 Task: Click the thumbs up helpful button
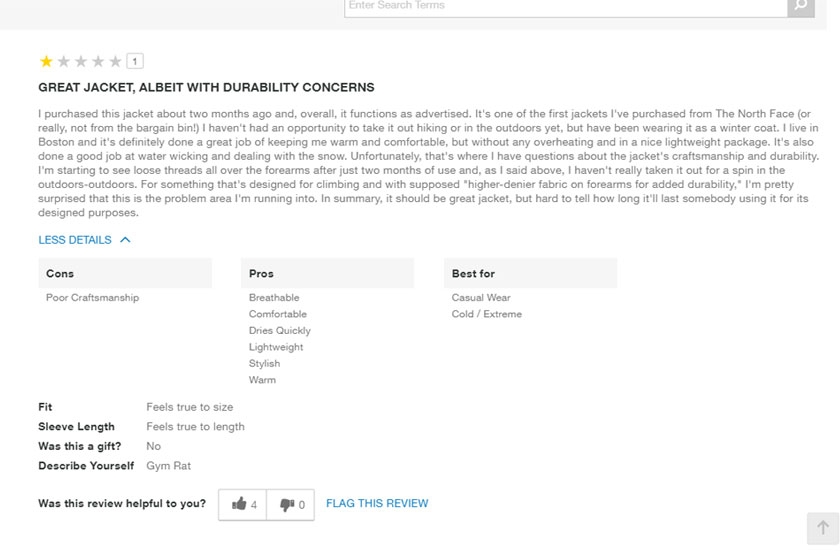pos(243,505)
